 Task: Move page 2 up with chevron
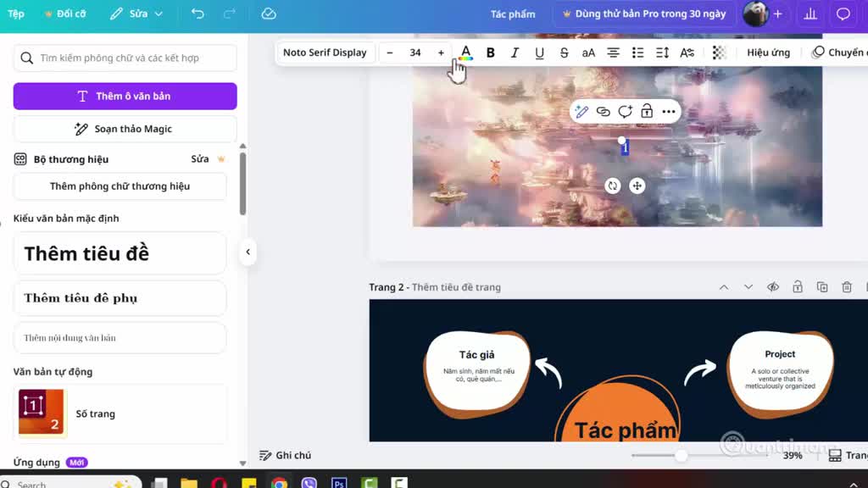click(724, 287)
